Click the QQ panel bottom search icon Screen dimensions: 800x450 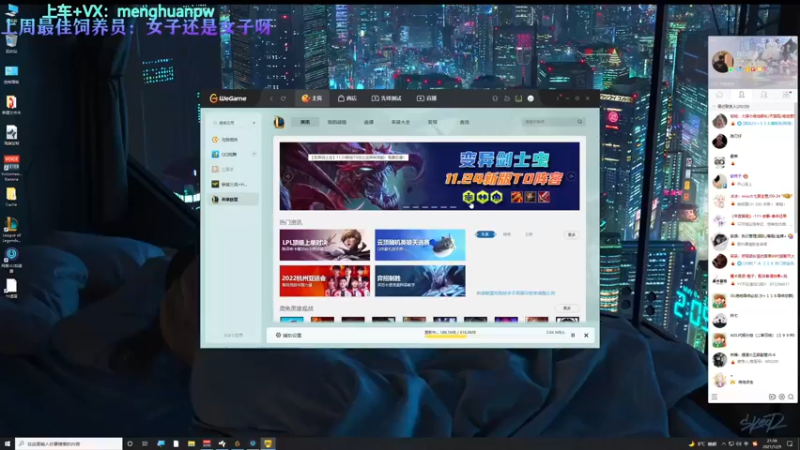coord(791,397)
